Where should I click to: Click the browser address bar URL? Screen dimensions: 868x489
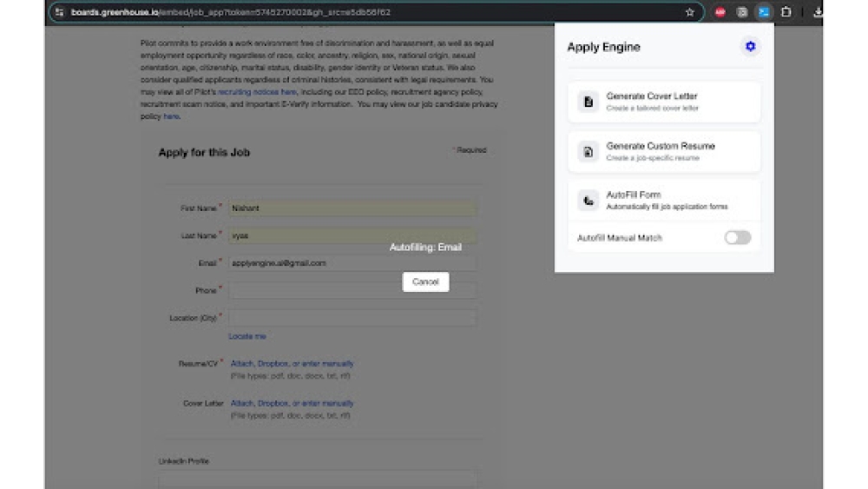click(x=231, y=12)
